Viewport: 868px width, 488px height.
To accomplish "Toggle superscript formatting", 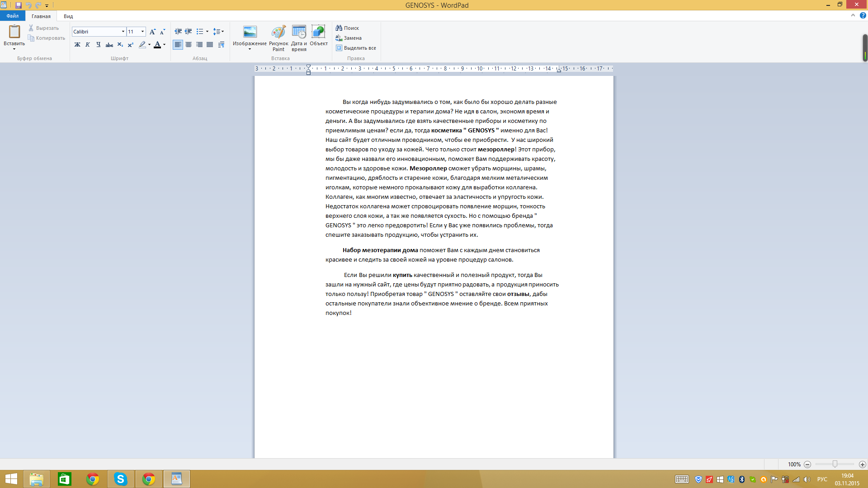I will 131,45.
